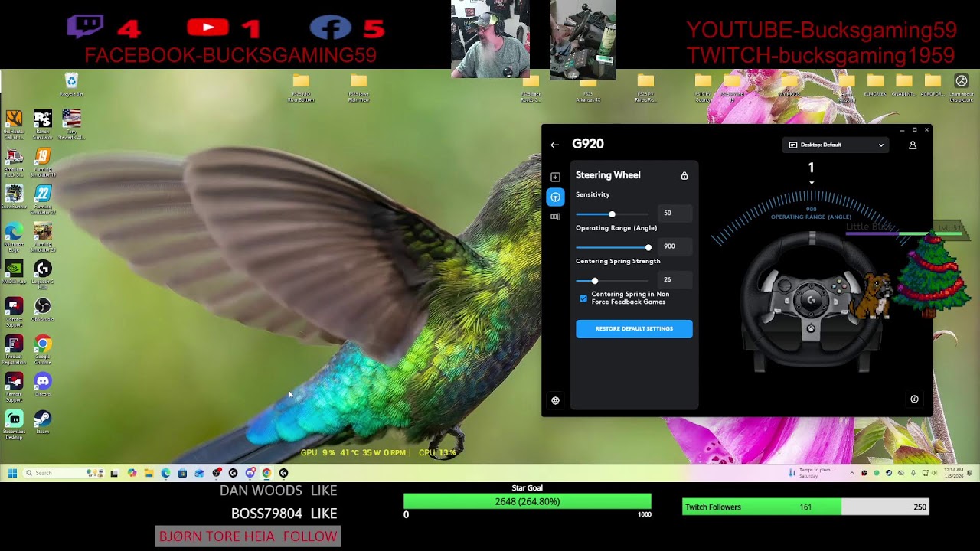Expand the Desktop: Default profile dropdown
Screen dimensions: 980x551
coord(836,145)
